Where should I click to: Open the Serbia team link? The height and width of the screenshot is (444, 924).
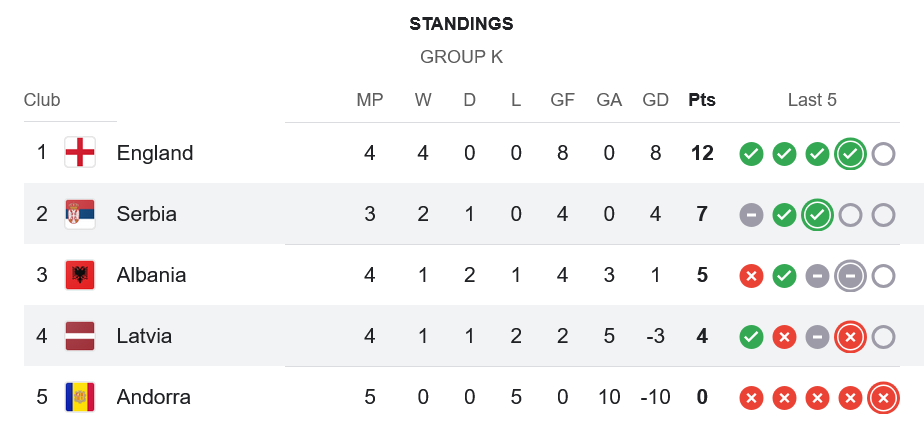pyautogui.click(x=147, y=214)
